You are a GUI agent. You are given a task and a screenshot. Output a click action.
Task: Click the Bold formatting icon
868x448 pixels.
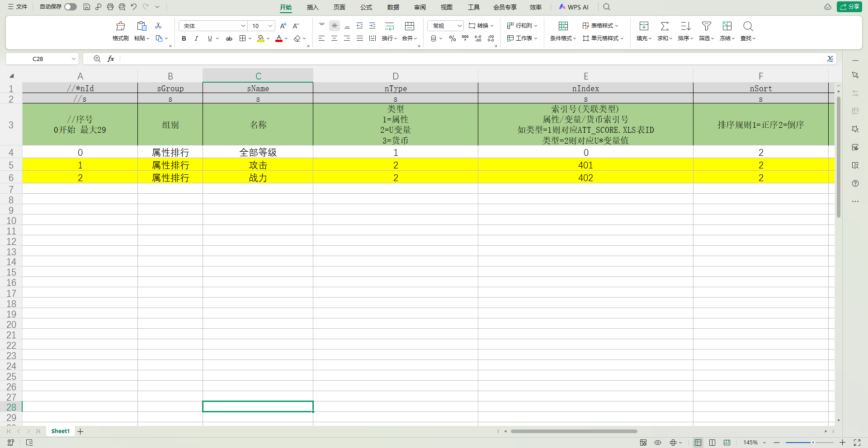pos(184,38)
